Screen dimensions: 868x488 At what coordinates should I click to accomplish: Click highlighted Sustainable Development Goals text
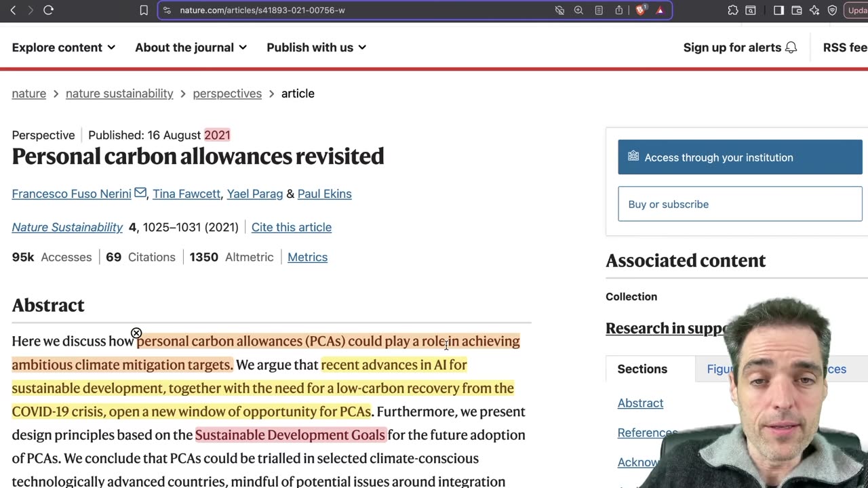(290, 434)
